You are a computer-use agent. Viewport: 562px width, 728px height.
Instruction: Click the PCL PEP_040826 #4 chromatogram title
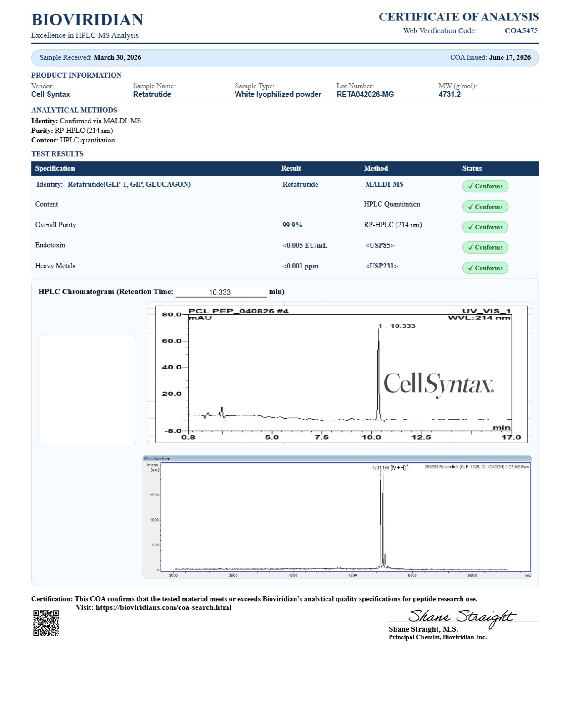coord(238,311)
